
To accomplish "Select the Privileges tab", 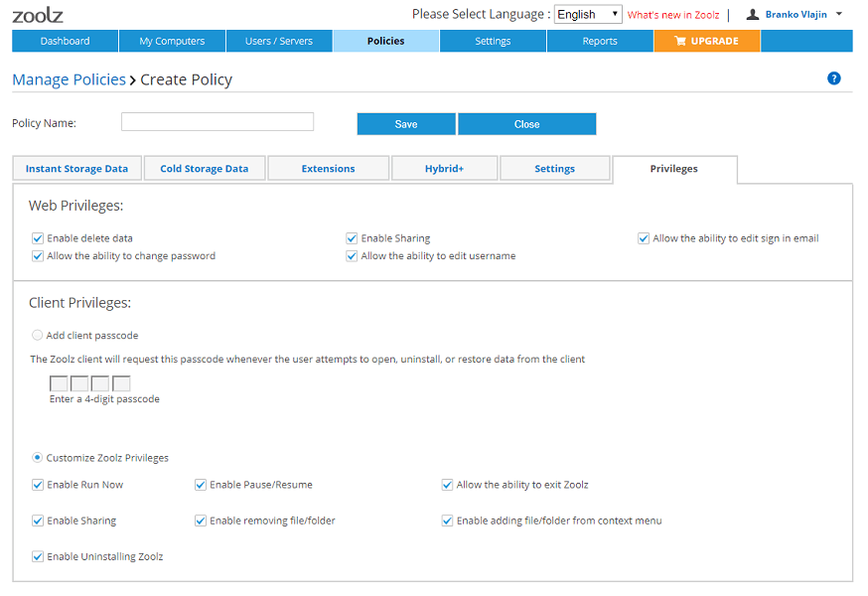I will tap(674, 169).
